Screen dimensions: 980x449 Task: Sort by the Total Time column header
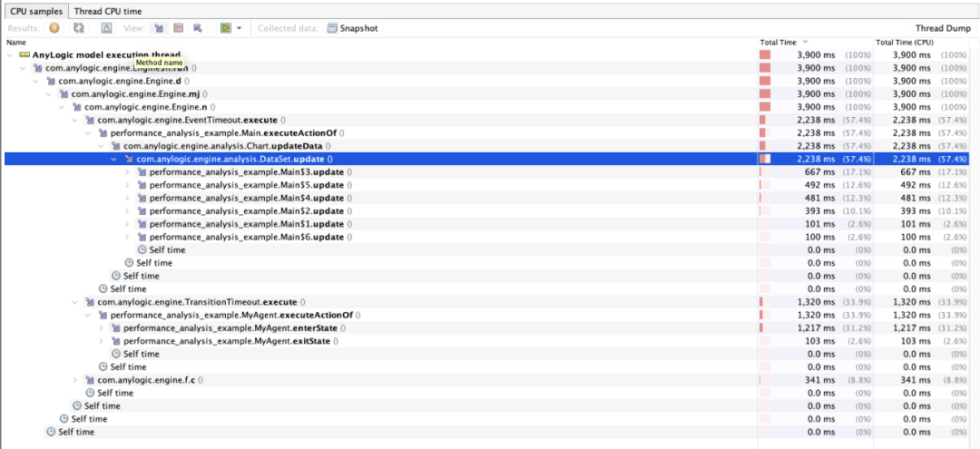click(779, 43)
